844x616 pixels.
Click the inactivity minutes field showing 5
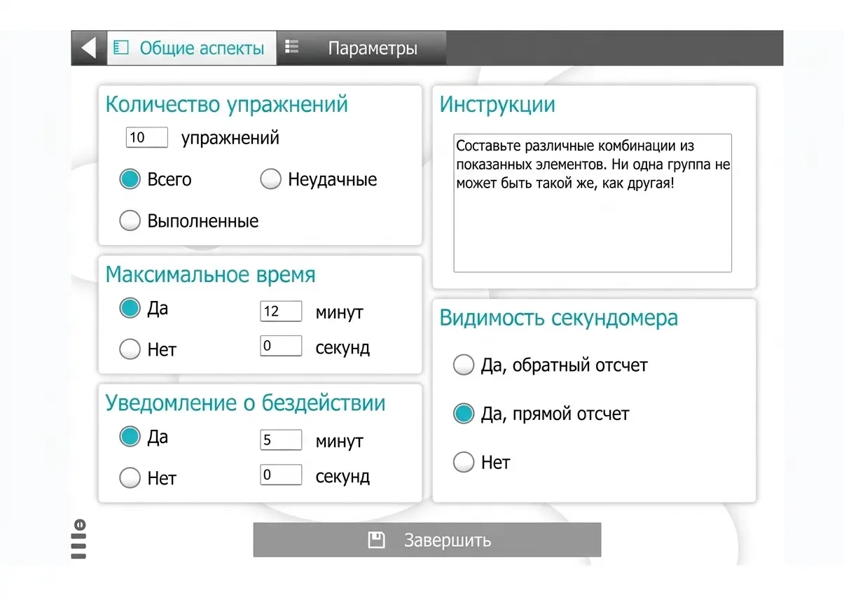click(281, 440)
